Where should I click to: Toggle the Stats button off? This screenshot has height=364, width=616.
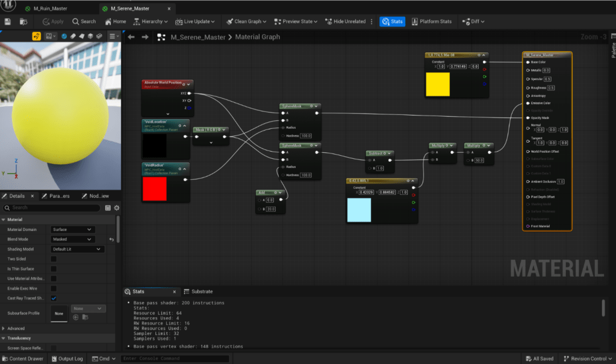click(x=392, y=21)
